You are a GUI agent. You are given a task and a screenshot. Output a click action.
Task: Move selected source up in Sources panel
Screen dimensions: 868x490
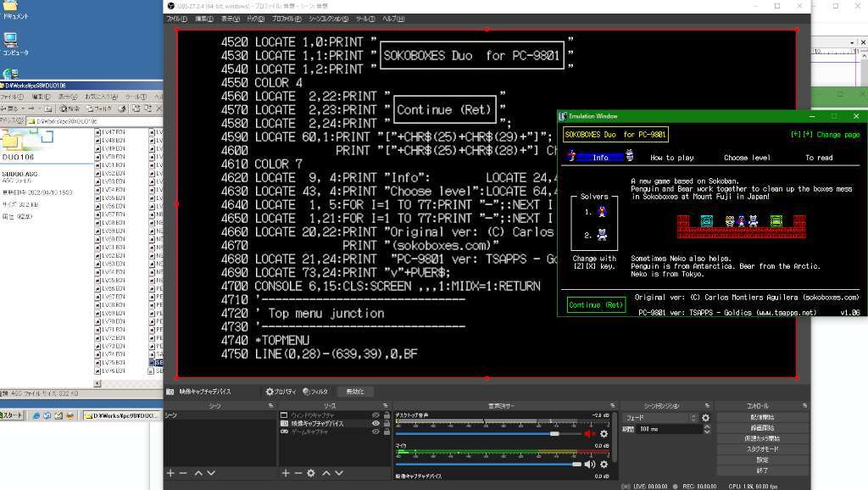pos(326,473)
